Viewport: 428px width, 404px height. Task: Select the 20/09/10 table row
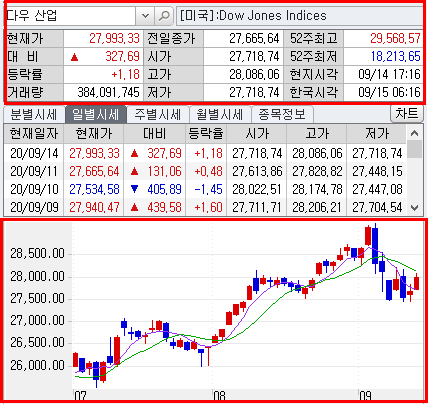[205, 189]
